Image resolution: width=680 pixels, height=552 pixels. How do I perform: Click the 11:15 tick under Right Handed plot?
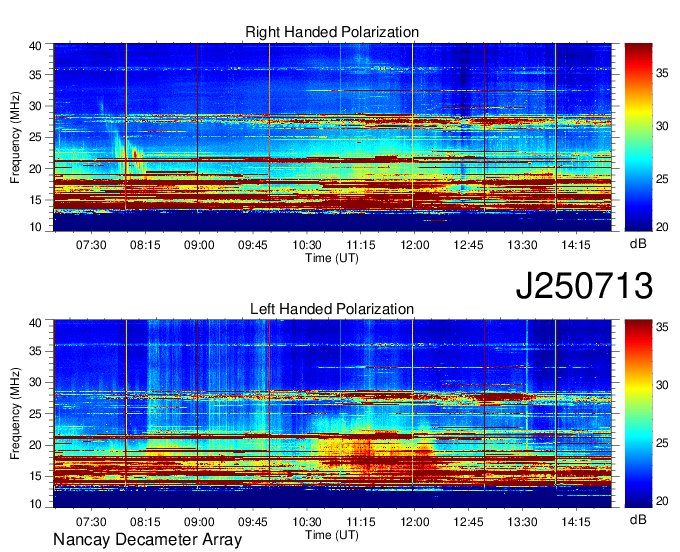pos(361,245)
